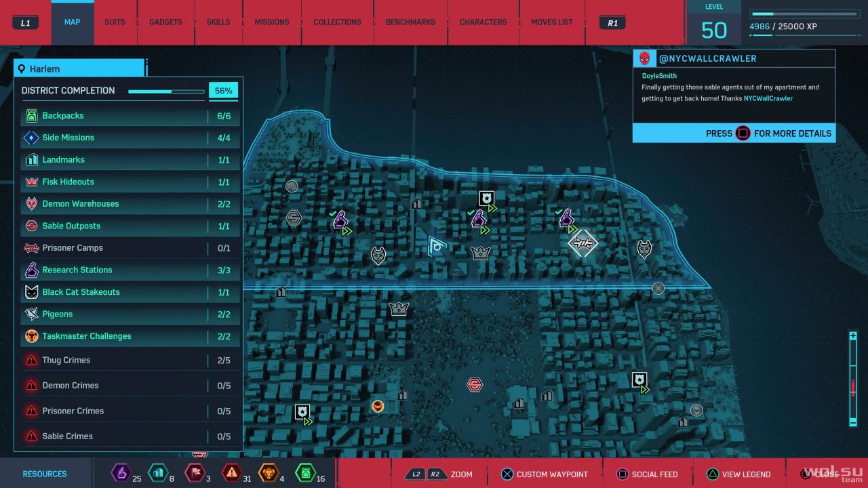This screenshot has width=868, height=488.
Task: Zoom out with the minus button
Action: 853,423
